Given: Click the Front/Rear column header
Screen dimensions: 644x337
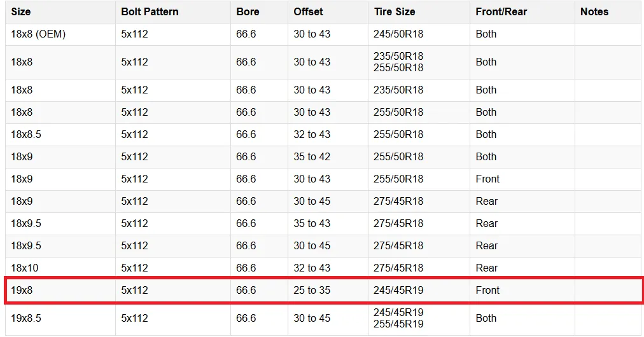Looking at the screenshot, I should (501, 12).
